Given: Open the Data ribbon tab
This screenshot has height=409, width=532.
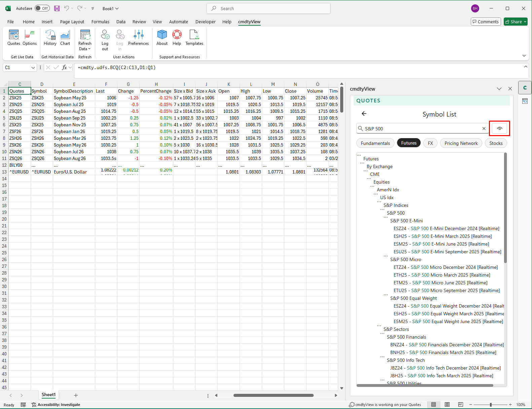Looking at the screenshot, I should (x=121, y=22).
